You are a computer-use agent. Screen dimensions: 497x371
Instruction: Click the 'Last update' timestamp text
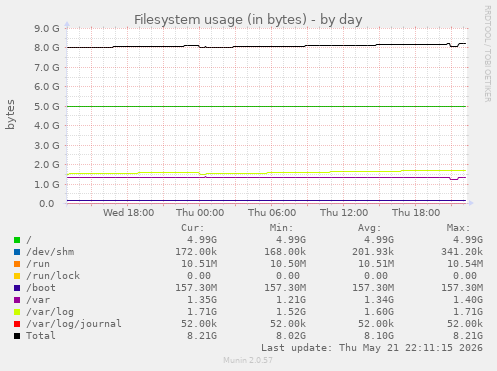tap(372, 348)
